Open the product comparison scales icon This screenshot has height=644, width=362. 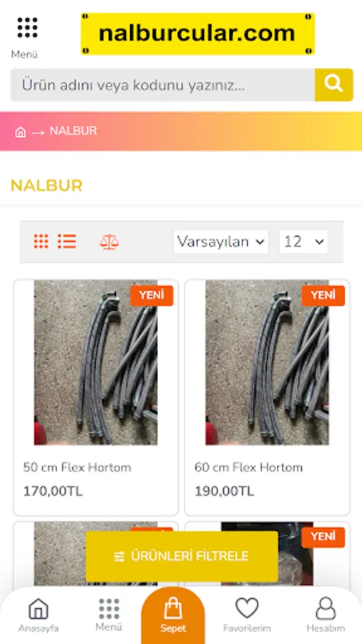109,242
